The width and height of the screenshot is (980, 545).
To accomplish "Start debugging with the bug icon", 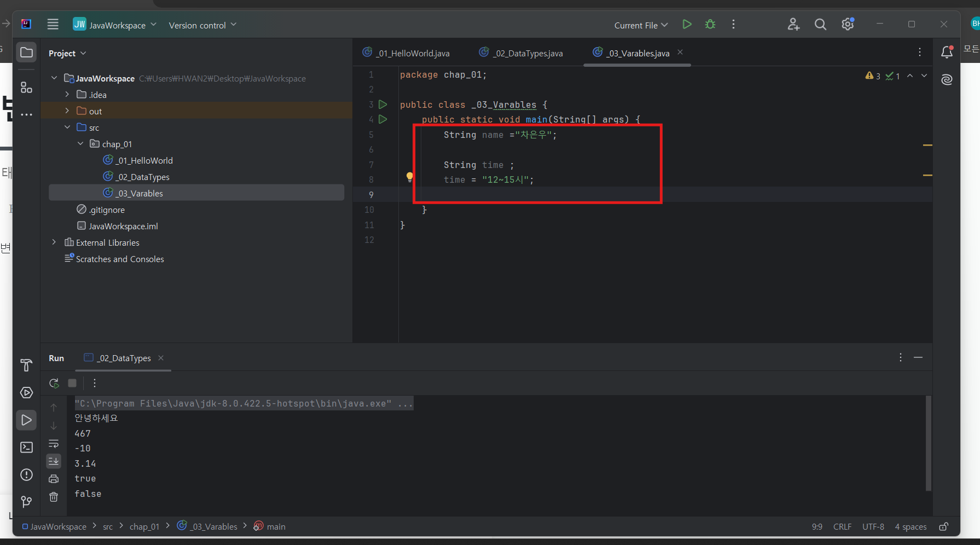I will tap(710, 25).
